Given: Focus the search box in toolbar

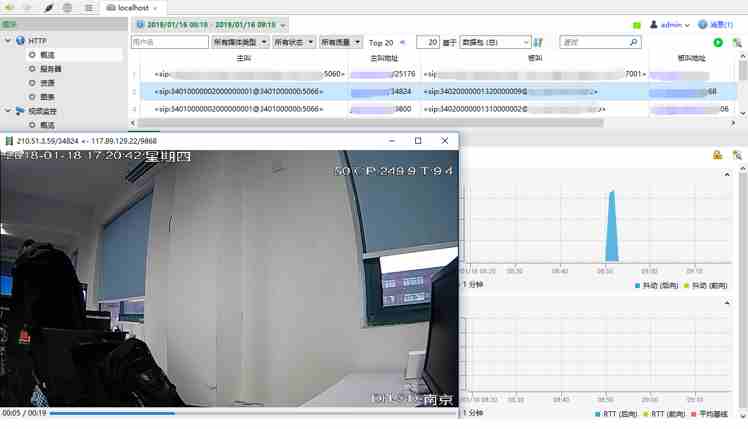Looking at the screenshot, I should [594, 42].
